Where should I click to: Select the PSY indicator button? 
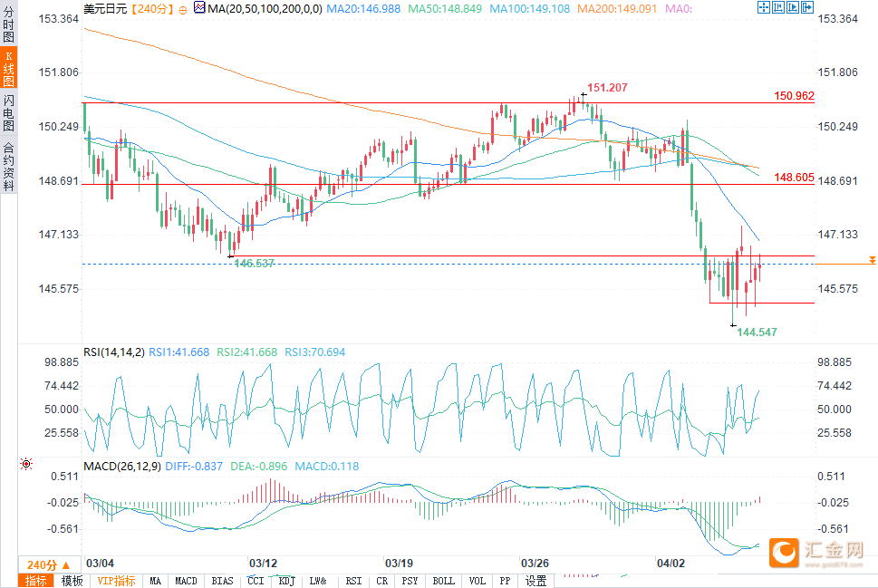[410, 581]
